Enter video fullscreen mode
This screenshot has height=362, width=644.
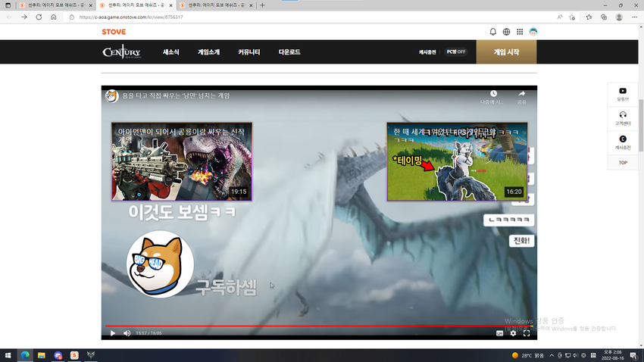click(527, 333)
